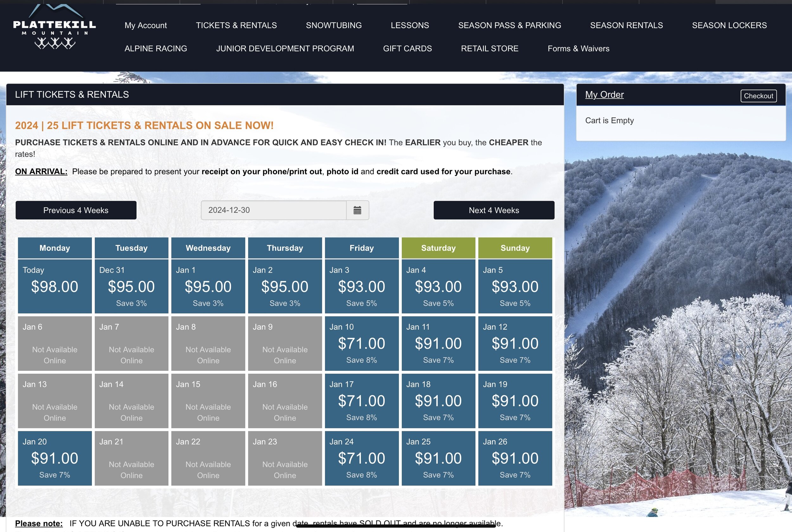Select Dec 31 ticket for $95.00
792x532 pixels.
[x=131, y=286]
